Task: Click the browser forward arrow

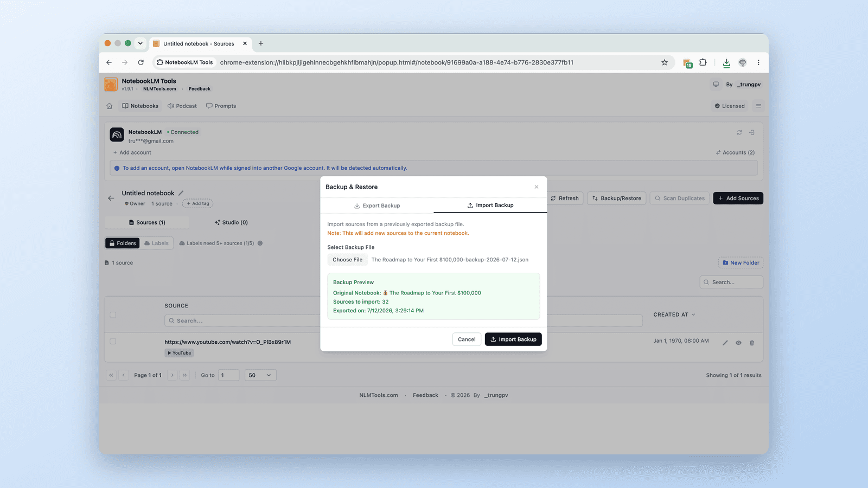Action: click(x=125, y=62)
